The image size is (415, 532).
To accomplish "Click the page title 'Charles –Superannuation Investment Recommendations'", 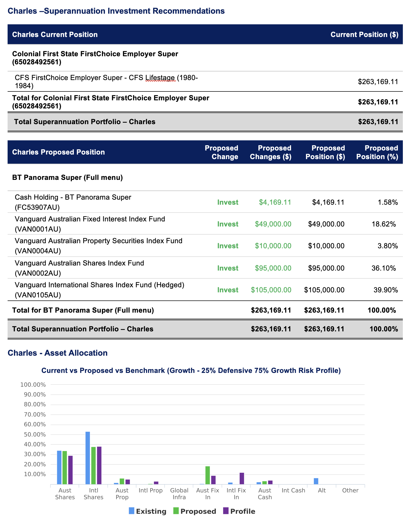I will coord(116,11).
